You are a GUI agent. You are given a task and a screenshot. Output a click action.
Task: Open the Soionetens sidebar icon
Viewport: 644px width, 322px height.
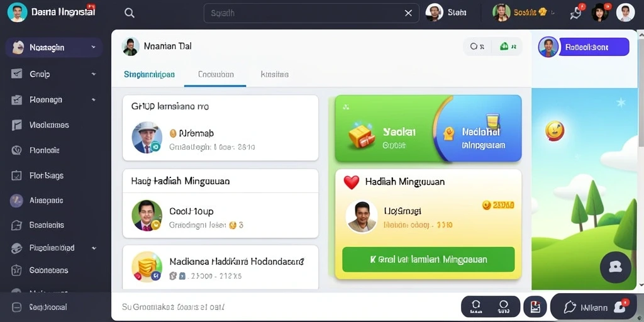(16, 270)
